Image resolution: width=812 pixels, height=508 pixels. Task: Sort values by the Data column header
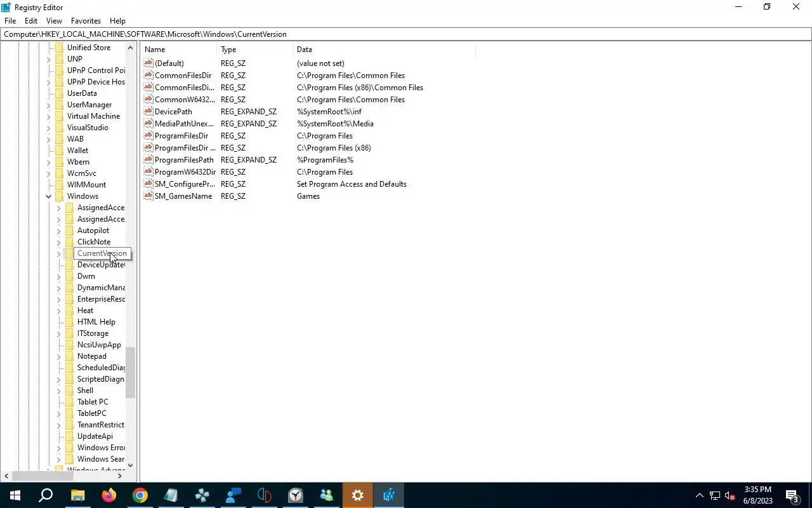click(x=384, y=50)
